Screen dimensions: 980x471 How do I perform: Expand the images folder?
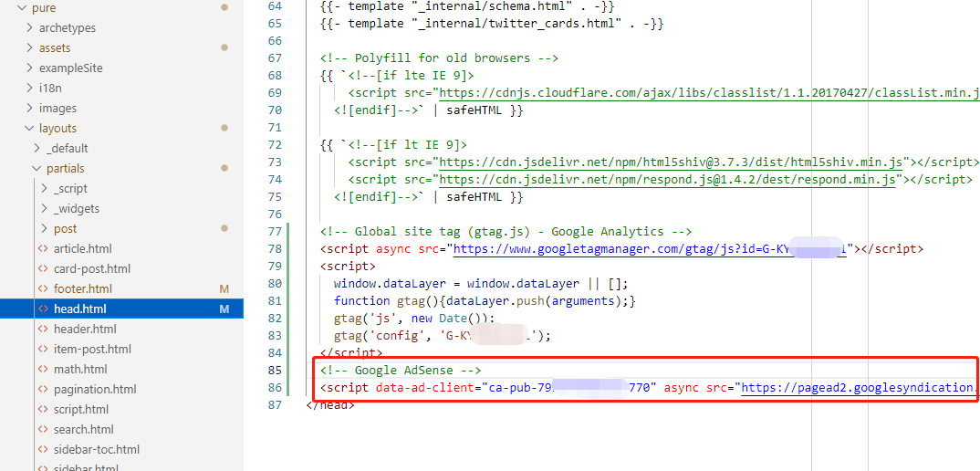29,109
